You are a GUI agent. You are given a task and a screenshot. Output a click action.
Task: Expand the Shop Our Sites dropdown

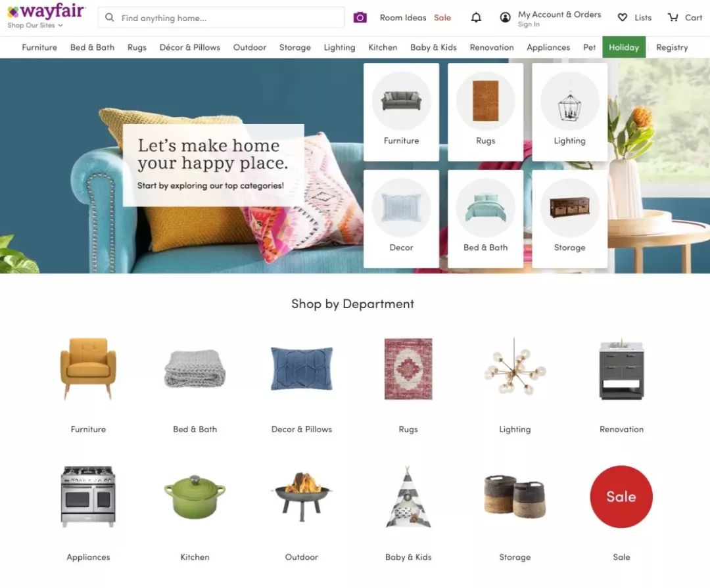35,26
